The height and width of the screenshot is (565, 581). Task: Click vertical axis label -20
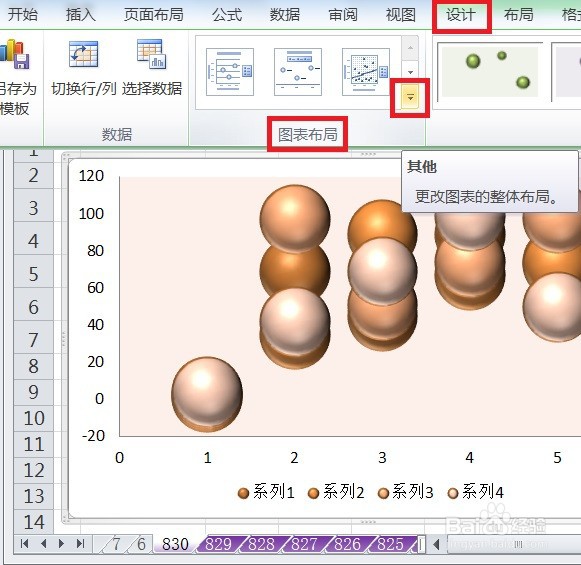93,436
